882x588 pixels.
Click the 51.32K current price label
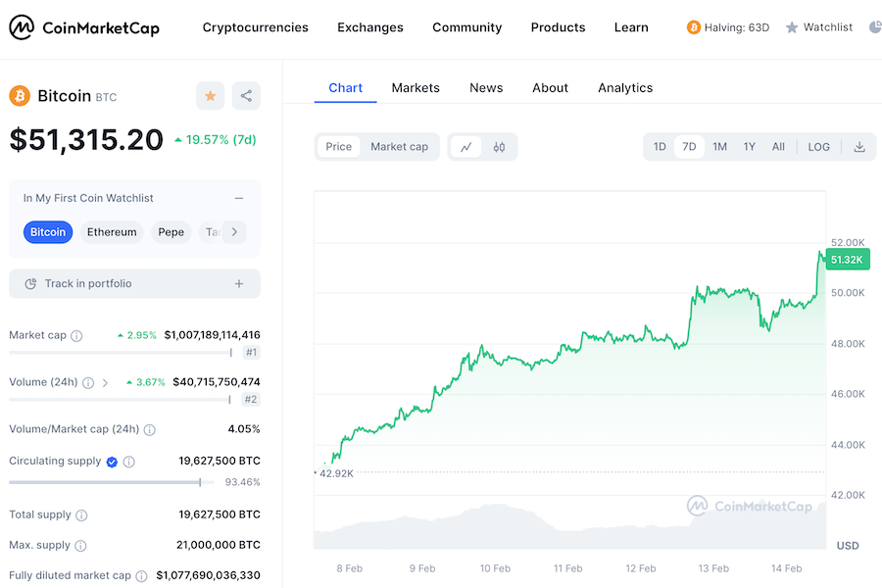tap(847, 260)
